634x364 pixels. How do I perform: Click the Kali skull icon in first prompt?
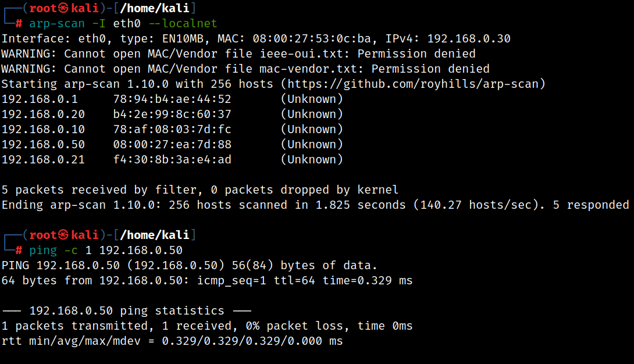coord(63,8)
